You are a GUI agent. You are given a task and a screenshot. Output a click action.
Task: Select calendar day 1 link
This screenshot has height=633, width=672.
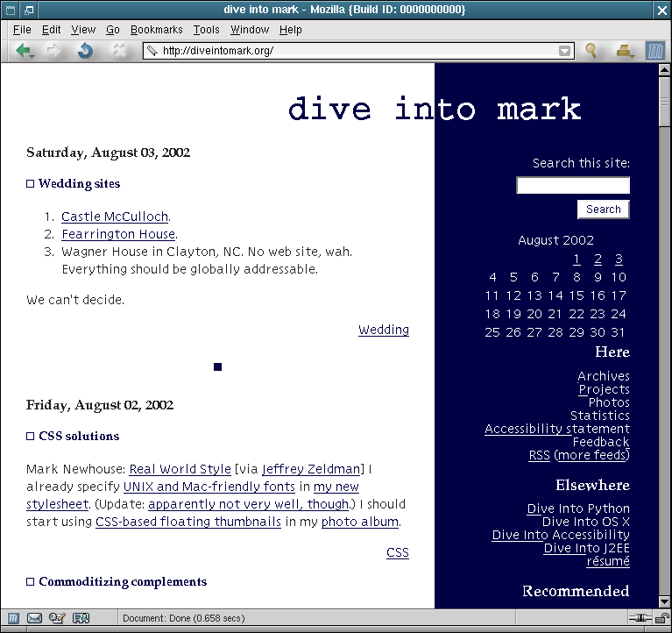click(577, 259)
